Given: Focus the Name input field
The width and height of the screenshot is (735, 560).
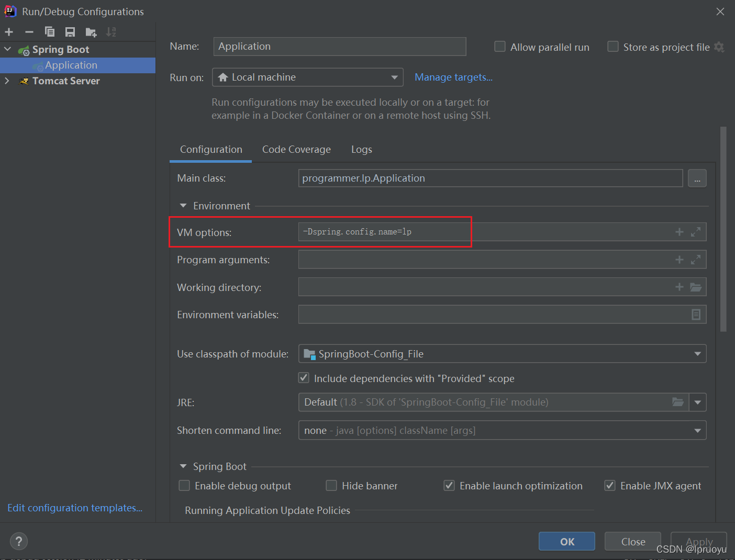Looking at the screenshot, I should pos(340,47).
